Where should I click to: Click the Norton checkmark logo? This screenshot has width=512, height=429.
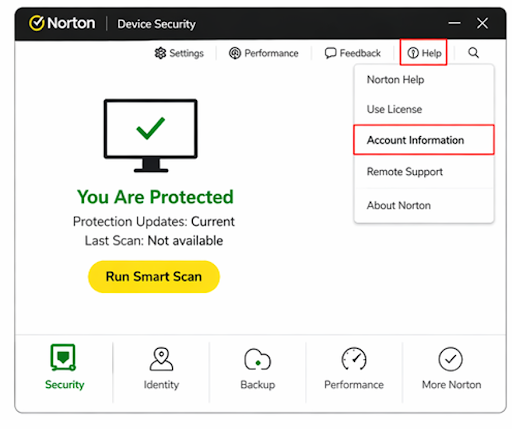point(36,23)
